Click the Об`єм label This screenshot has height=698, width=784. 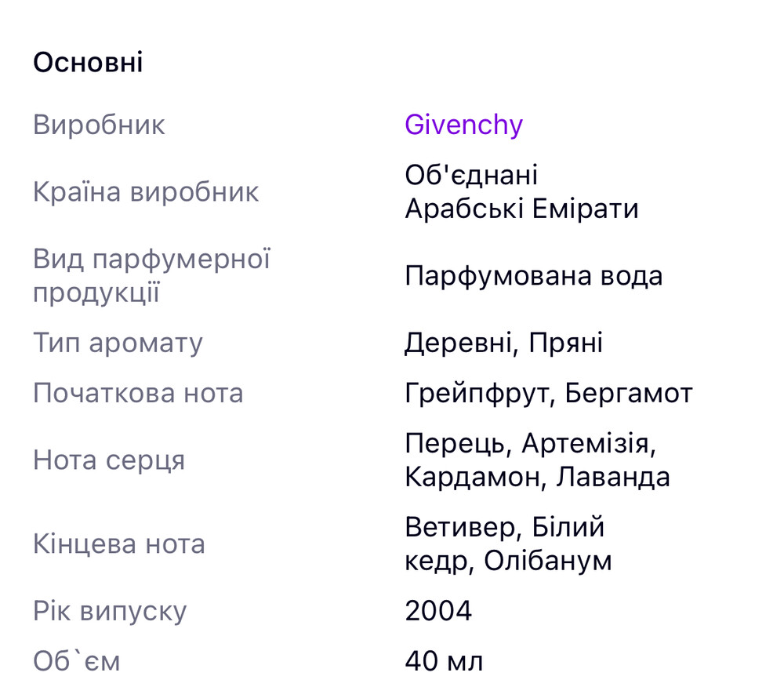tap(77, 661)
